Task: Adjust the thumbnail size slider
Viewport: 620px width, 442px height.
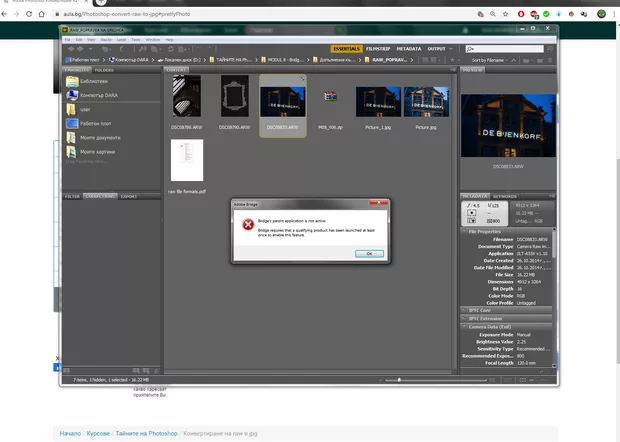Action: pos(400,380)
